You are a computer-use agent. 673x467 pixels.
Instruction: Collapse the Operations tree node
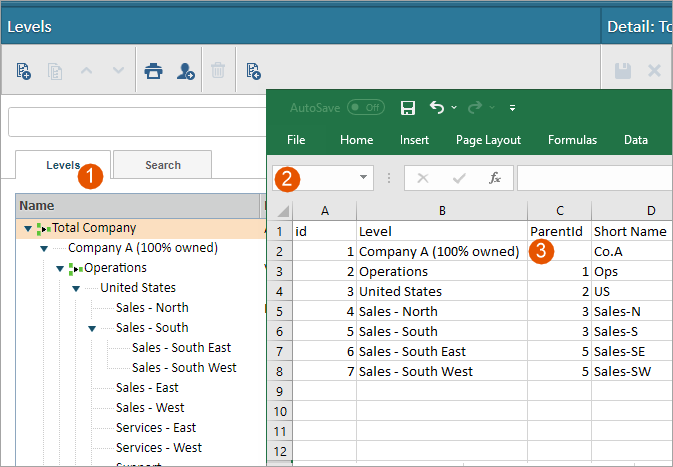[x=60, y=269]
